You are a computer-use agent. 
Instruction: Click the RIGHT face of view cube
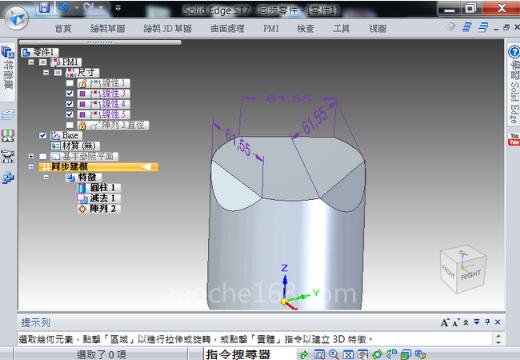point(471,275)
